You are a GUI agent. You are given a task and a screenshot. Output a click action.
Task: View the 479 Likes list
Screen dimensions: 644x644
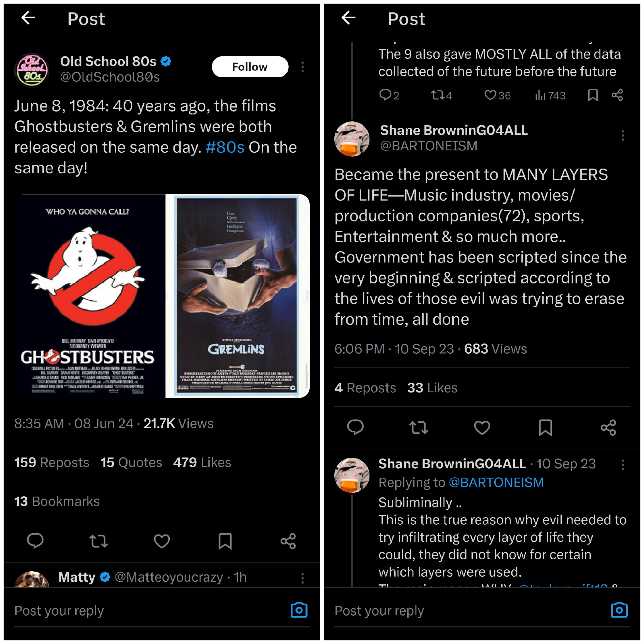coord(202,462)
